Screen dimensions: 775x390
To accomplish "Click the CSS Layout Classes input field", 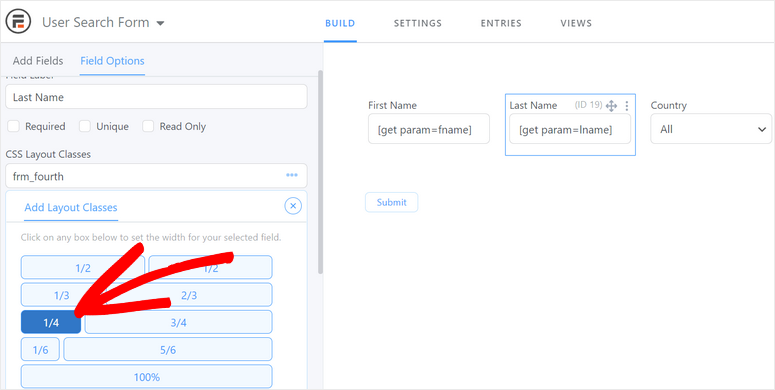I will (156, 176).
